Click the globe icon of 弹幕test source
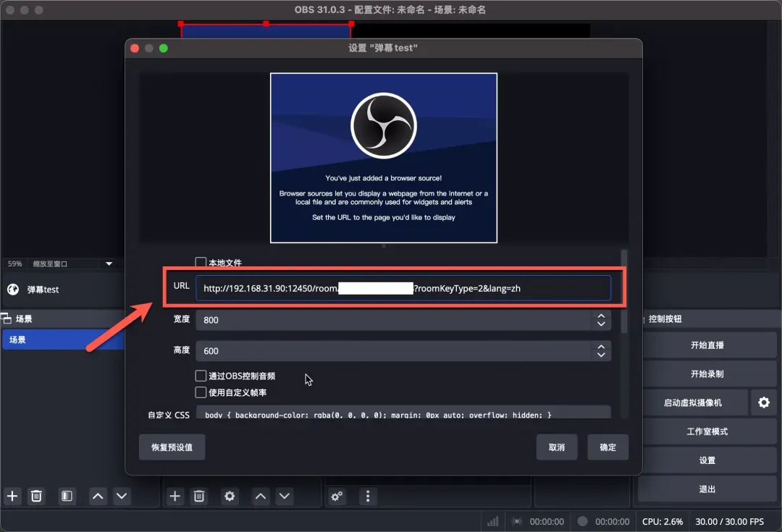Viewport: 782px width, 532px height. 13,290
